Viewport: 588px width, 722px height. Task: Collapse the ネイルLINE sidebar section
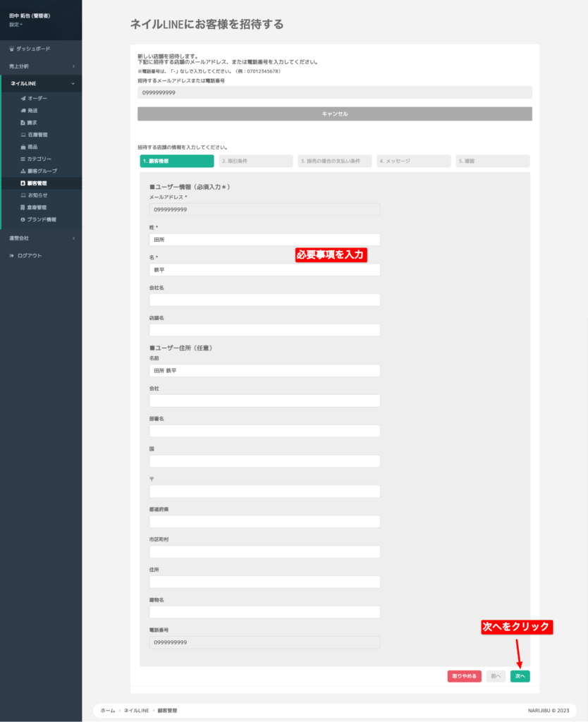tap(40, 84)
